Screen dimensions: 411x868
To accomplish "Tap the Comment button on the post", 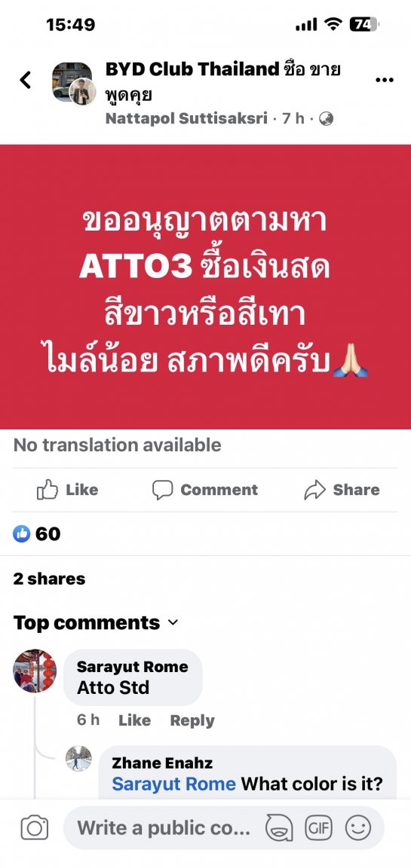I will point(205,490).
